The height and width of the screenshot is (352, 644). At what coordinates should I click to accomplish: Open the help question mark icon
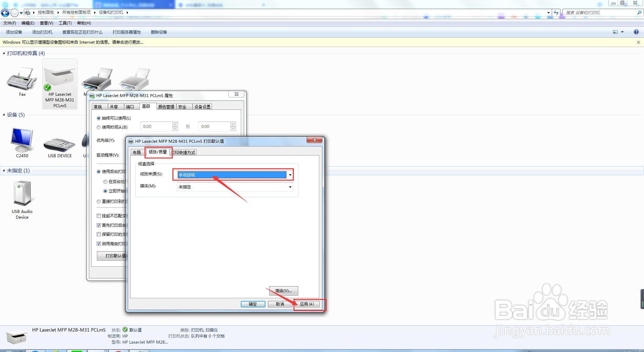point(636,32)
